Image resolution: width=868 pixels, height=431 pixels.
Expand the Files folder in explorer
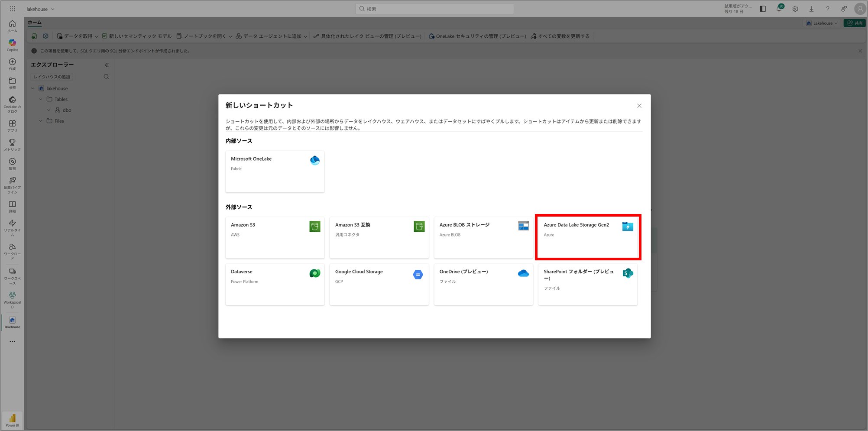pyautogui.click(x=41, y=121)
